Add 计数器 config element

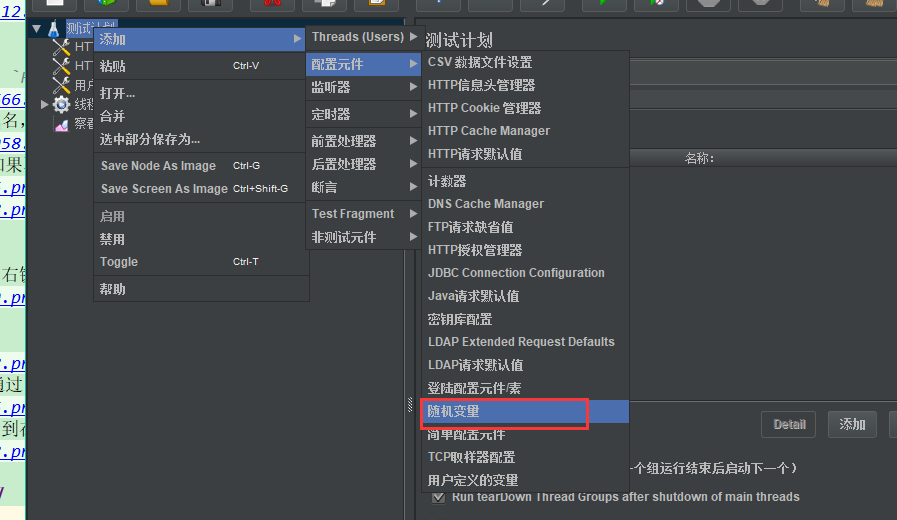[525, 181]
